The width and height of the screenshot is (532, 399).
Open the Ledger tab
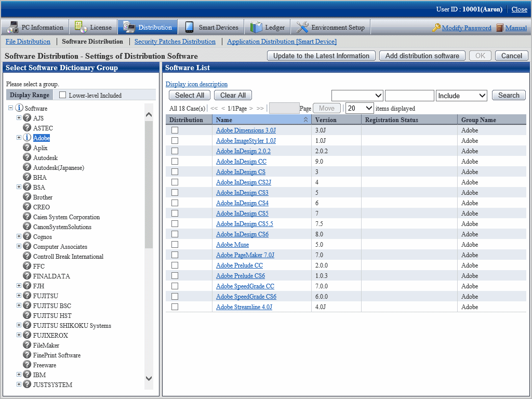pos(268,27)
